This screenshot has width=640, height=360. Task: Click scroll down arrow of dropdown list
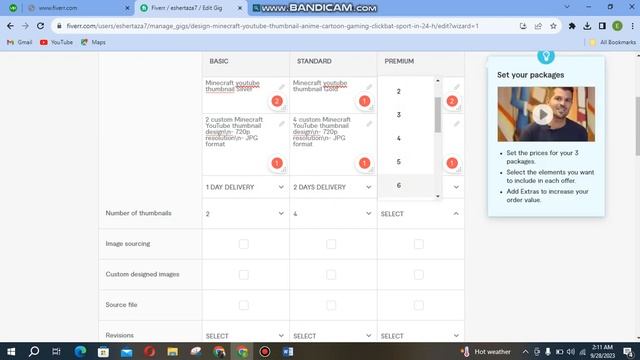tap(438, 196)
